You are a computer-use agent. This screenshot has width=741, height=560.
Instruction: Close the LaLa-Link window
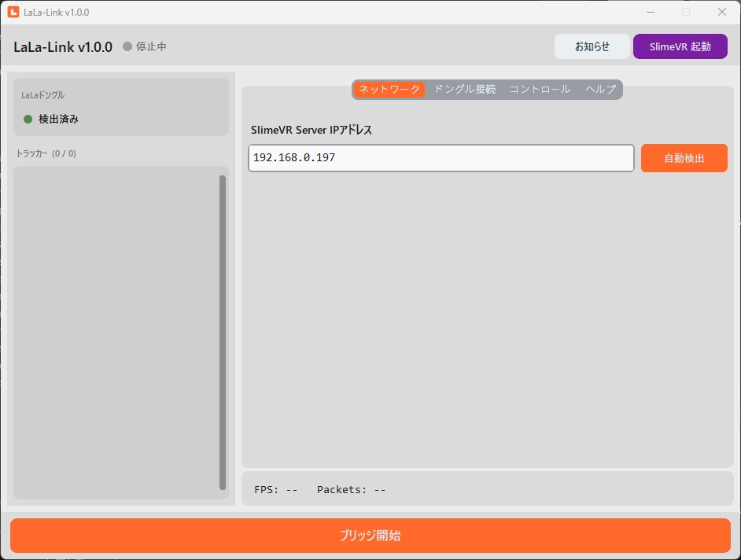coord(721,12)
